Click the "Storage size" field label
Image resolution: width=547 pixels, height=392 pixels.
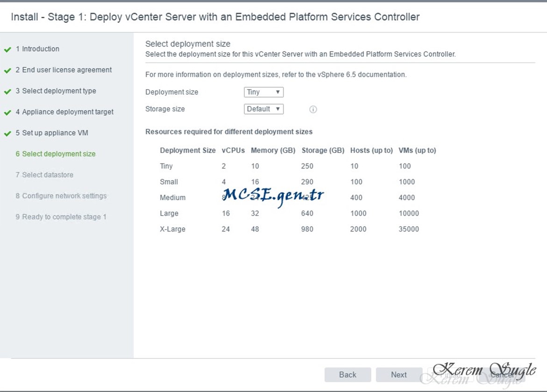[165, 109]
